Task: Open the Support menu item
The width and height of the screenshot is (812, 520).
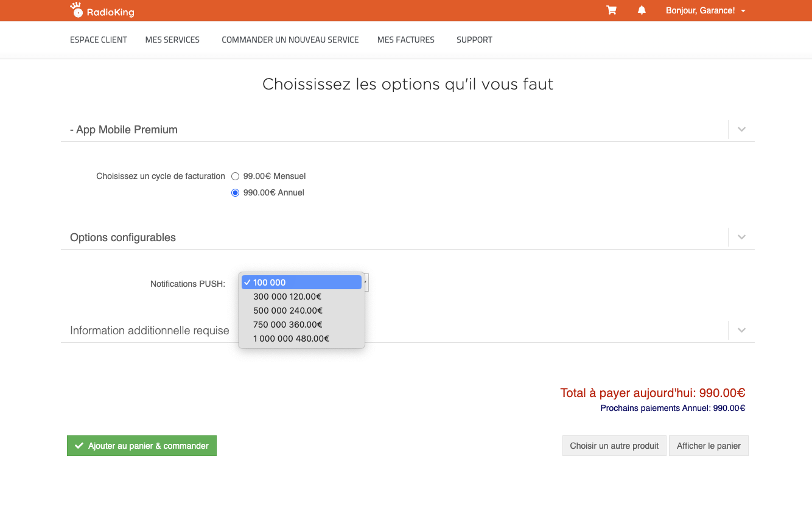Action: pos(474,40)
